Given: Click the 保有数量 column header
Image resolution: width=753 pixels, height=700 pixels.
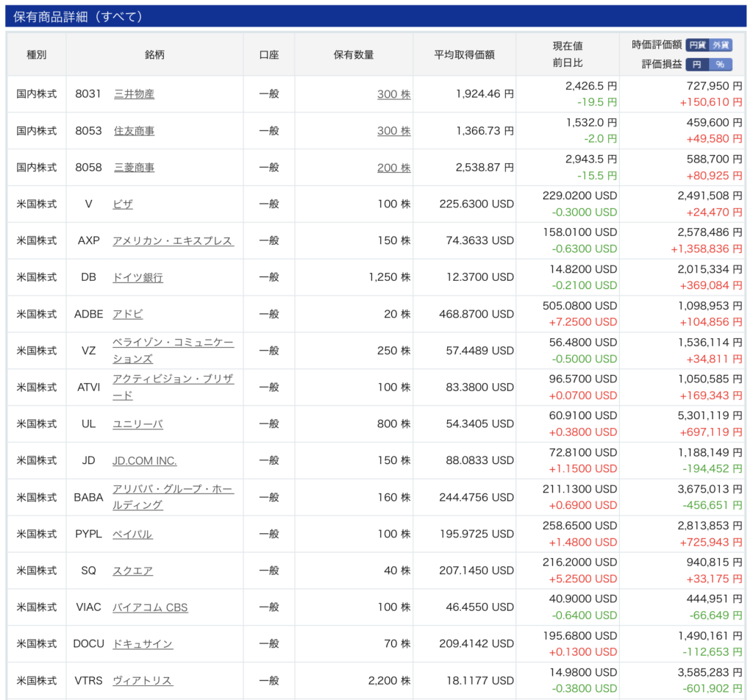Looking at the screenshot, I should click(x=354, y=54).
